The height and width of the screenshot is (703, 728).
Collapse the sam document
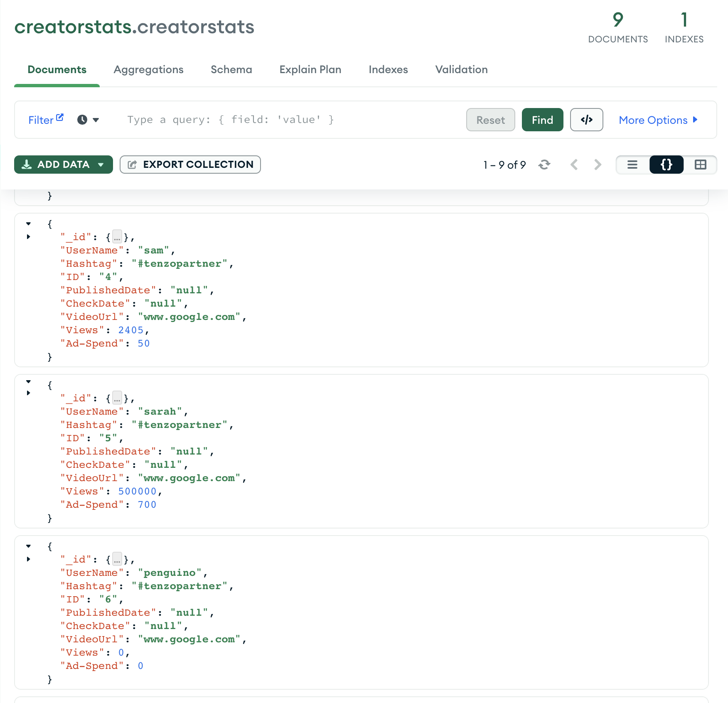(x=29, y=224)
